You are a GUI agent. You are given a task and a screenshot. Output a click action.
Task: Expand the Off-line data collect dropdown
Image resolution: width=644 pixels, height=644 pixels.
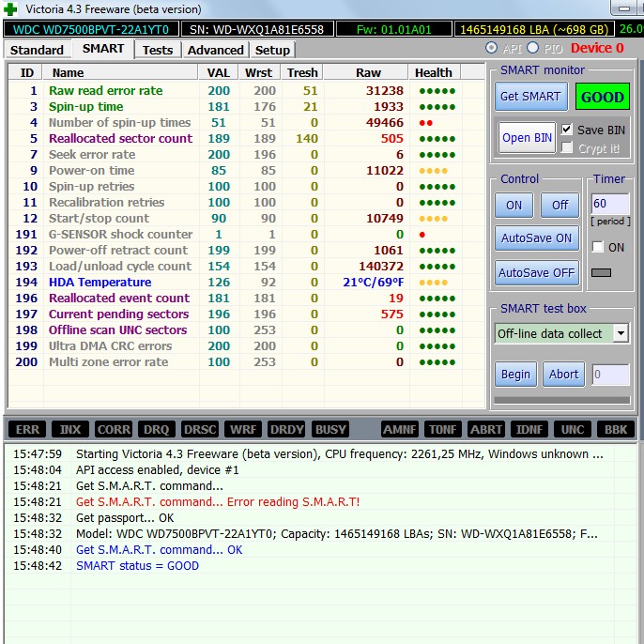(x=621, y=333)
